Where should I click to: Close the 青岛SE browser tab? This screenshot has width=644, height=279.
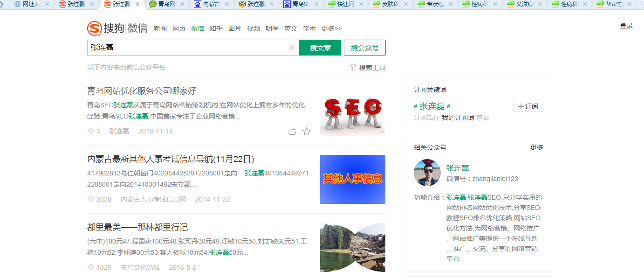316,4
